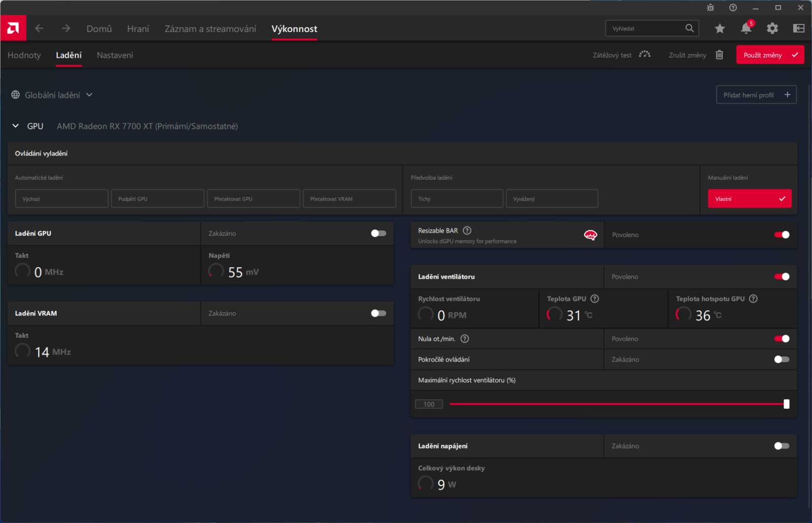Expand the Globální ladění dropdown
Screen dimensions: 812x523
(89, 94)
